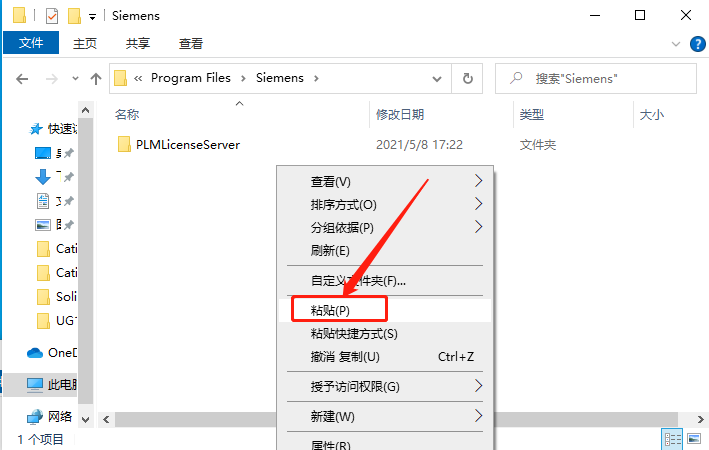Choose 粘贴(P) in the context menu

tap(385, 310)
